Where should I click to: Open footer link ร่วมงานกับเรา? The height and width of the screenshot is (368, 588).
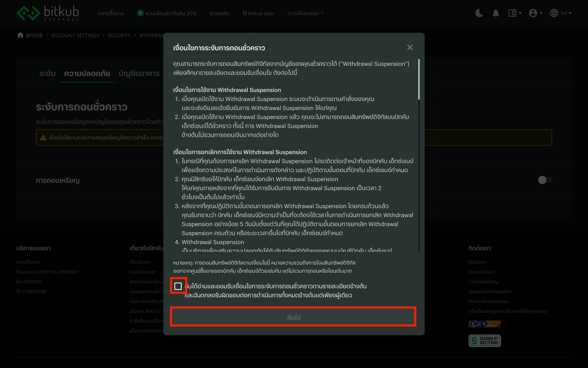pos(482,272)
